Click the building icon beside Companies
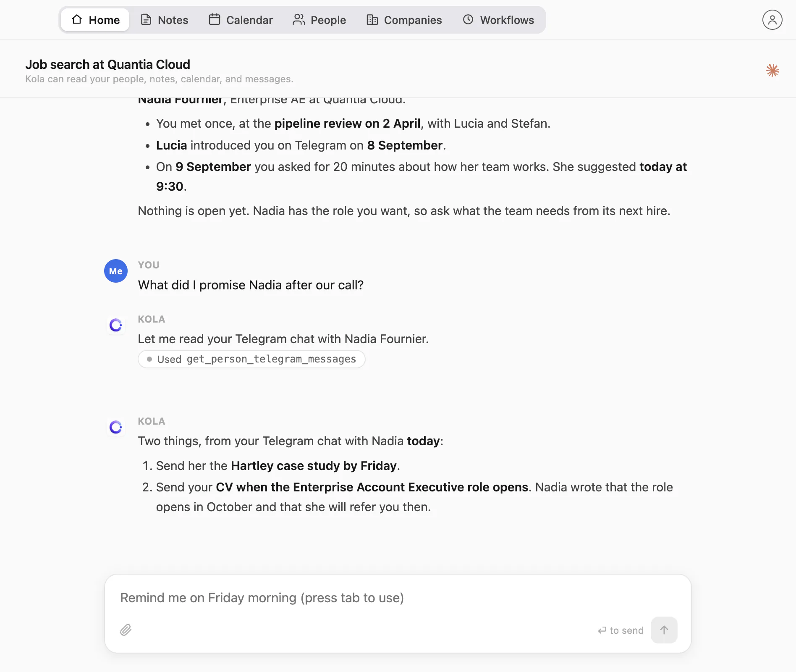796x672 pixels. 372,19
